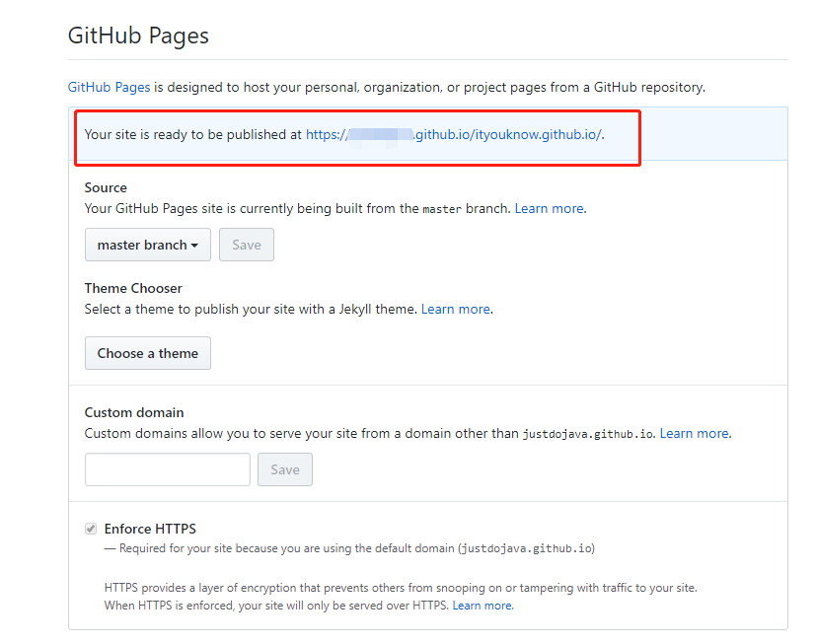Click Save next to custom domain field
This screenshot has width=817, height=644.
[284, 469]
